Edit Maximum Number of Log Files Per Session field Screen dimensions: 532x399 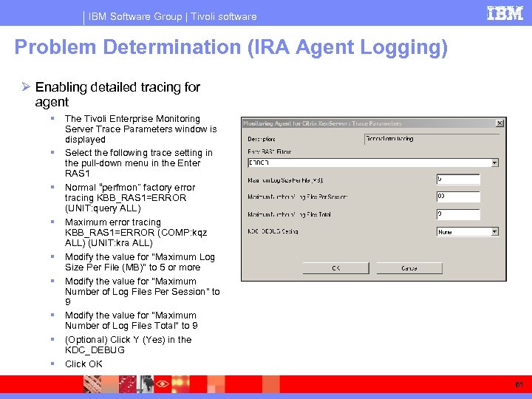(x=458, y=197)
